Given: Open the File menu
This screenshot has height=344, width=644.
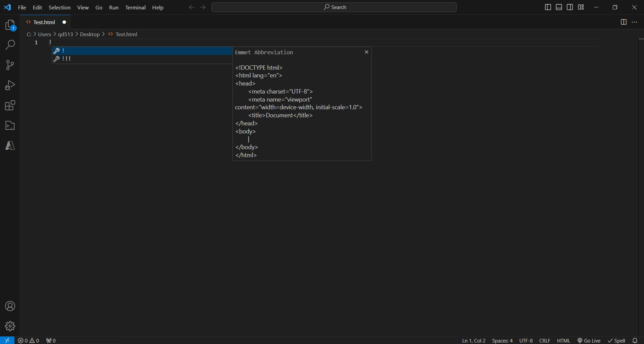Looking at the screenshot, I should click(22, 7).
